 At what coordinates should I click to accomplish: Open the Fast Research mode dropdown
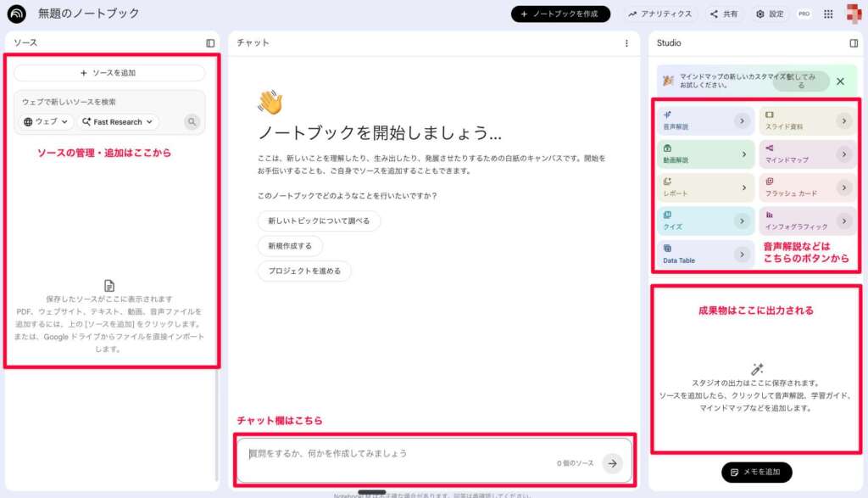click(x=117, y=122)
